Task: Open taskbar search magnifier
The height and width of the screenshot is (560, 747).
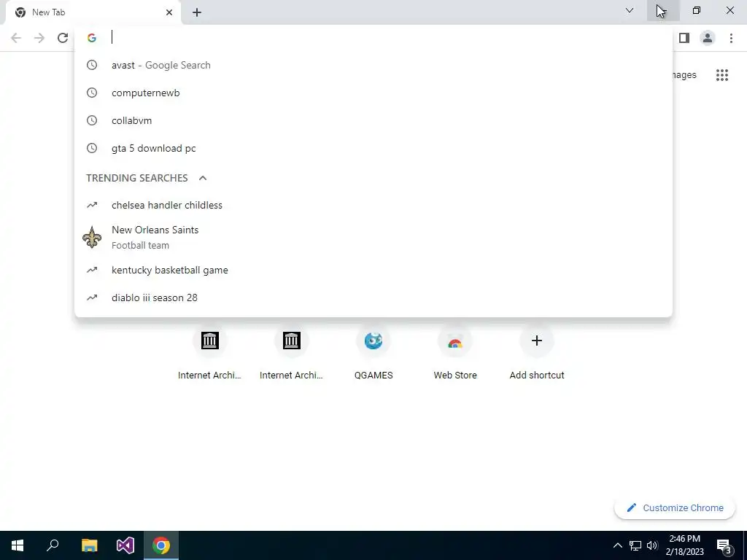Action: (x=53, y=545)
